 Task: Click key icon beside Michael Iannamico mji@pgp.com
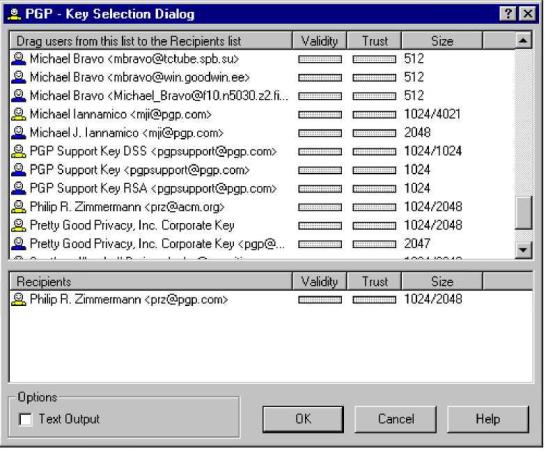(18, 114)
